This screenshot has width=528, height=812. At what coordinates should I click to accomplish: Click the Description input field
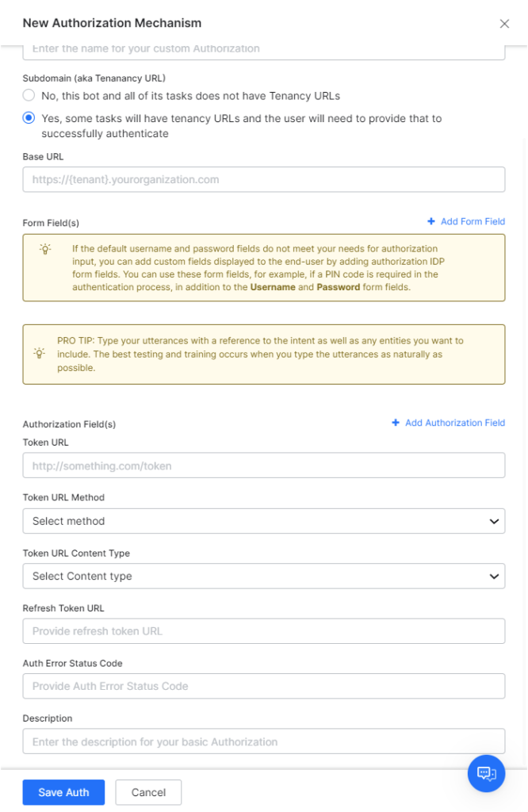[263, 742]
